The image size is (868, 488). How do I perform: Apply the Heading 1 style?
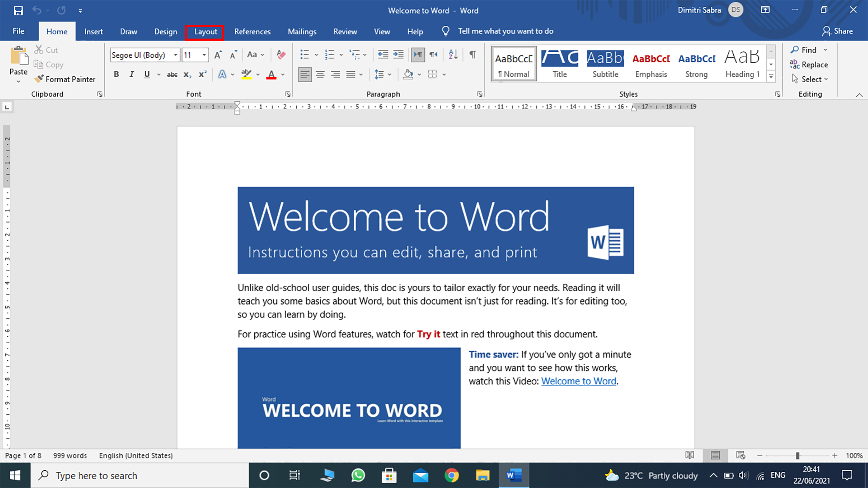point(742,64)
